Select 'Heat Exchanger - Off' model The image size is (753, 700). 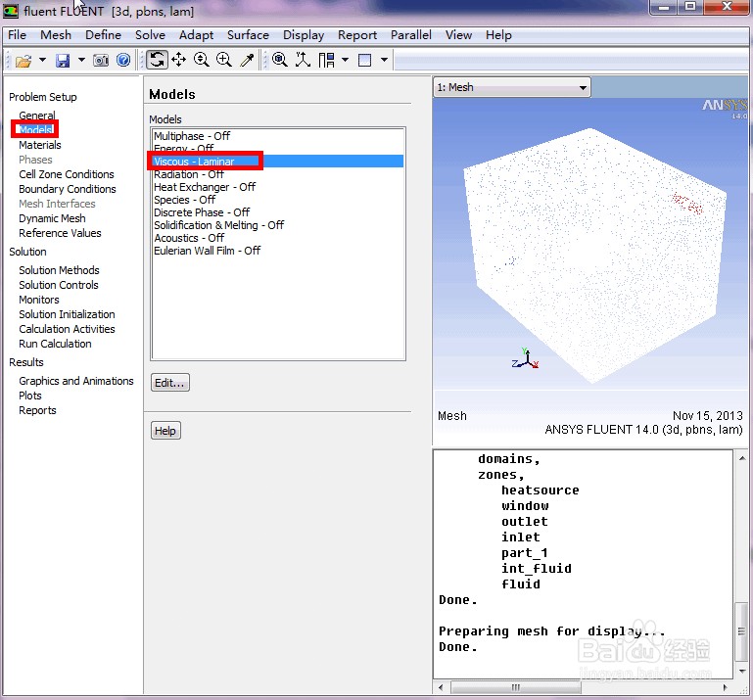click(277, 187)
